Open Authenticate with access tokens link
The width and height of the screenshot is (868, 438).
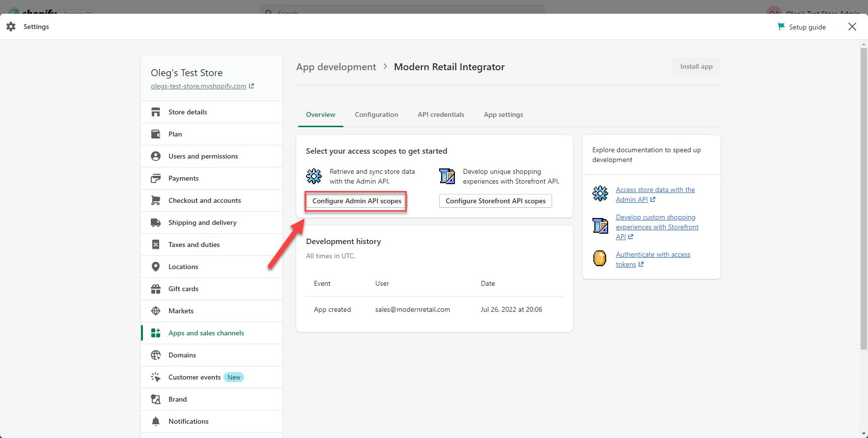[653, 259]
